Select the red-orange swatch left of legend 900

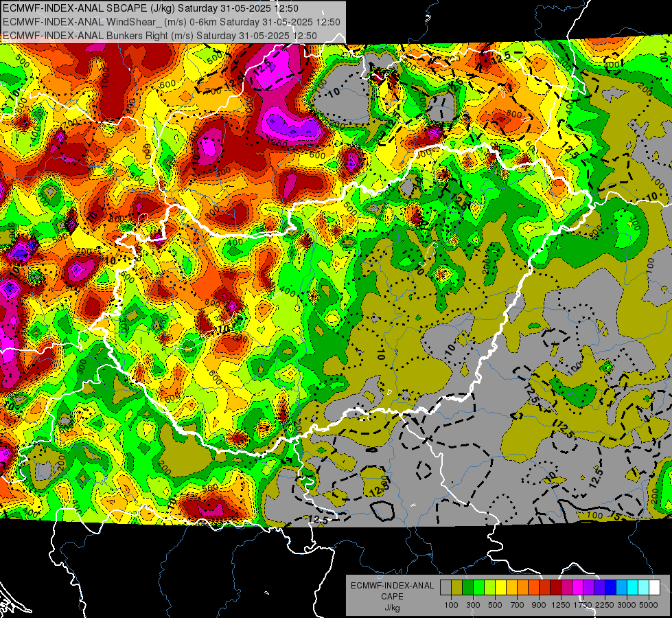533,587
